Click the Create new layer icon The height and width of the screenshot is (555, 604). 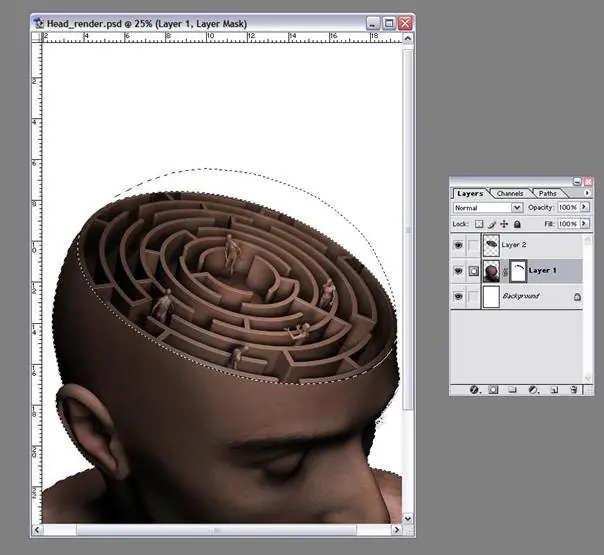[x=553, y=389]
